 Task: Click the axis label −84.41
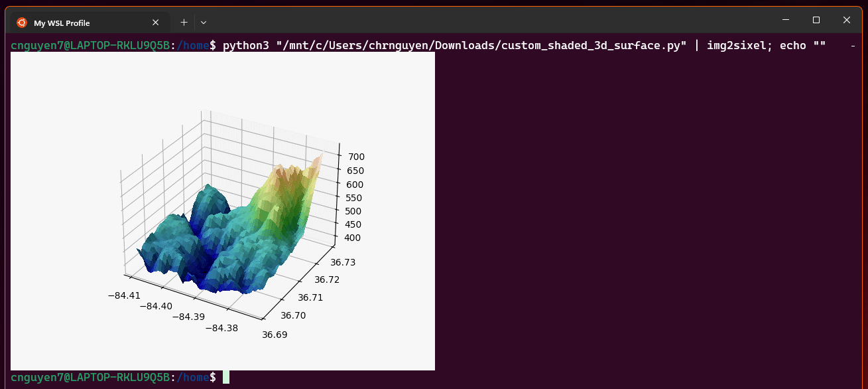[124, 295]
